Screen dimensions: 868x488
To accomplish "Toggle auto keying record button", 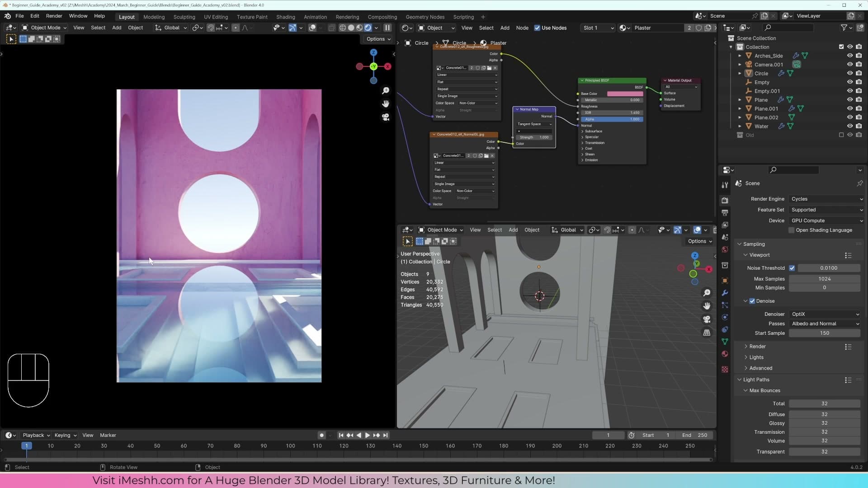I will pos(321,435).
